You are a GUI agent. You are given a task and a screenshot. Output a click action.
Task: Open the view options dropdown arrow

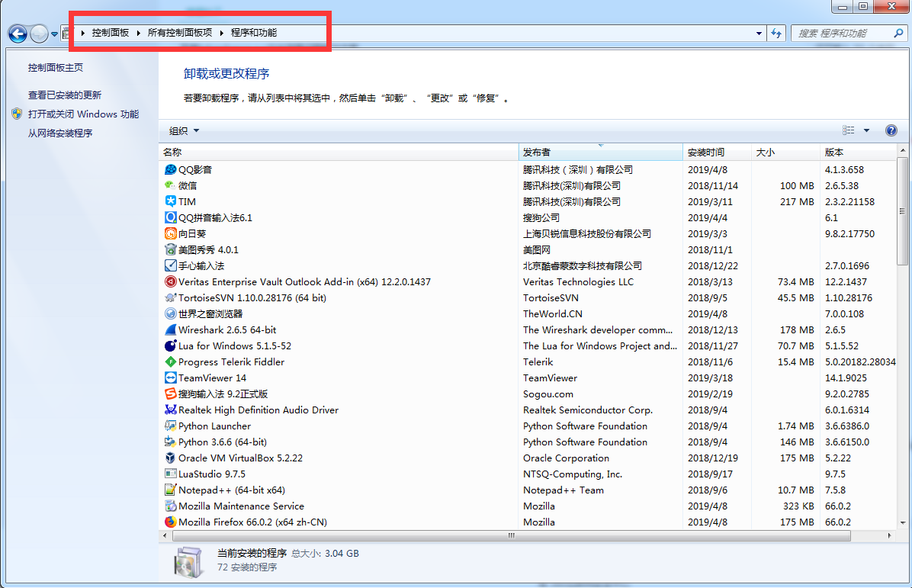[867, 130]
